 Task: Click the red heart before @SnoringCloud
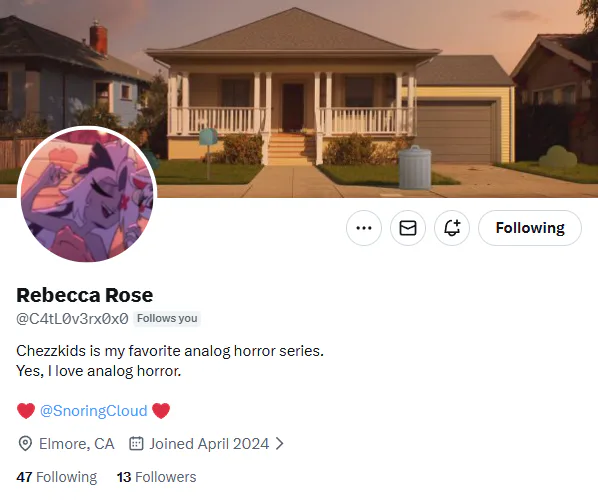[x=26, y=411]
